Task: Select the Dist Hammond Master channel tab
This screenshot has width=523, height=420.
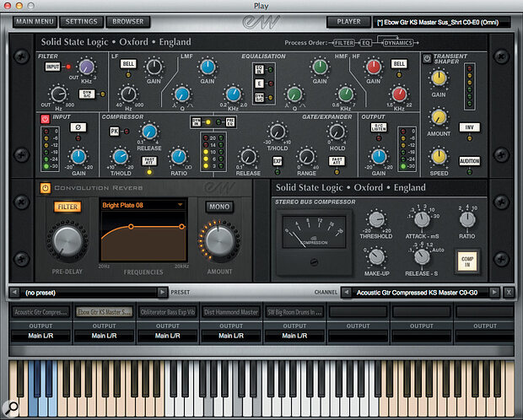Action: point(231,312)
